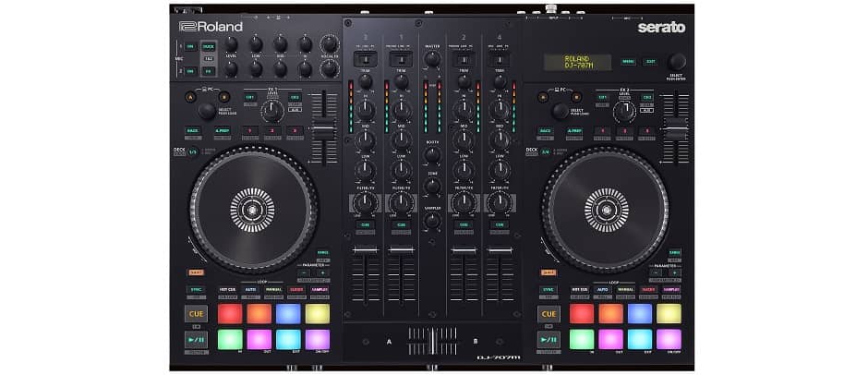Image resolution: width=868 pixels, height=375 pixels.
Task: Click the BOOTH level knob
Action: (x=432, y=154)
